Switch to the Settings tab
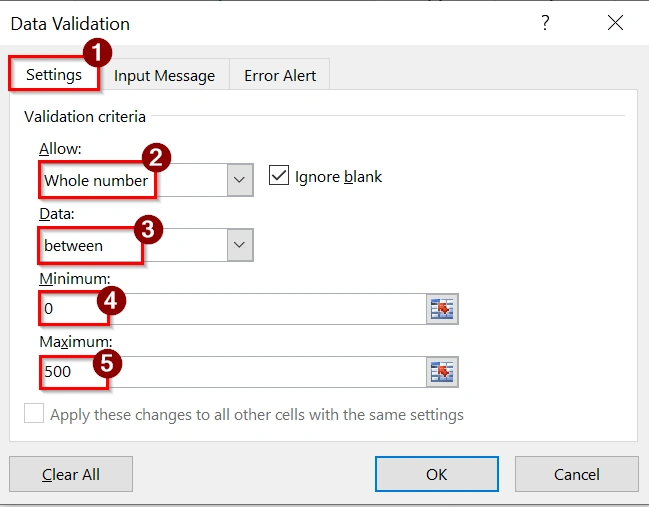 pos(54,75)
